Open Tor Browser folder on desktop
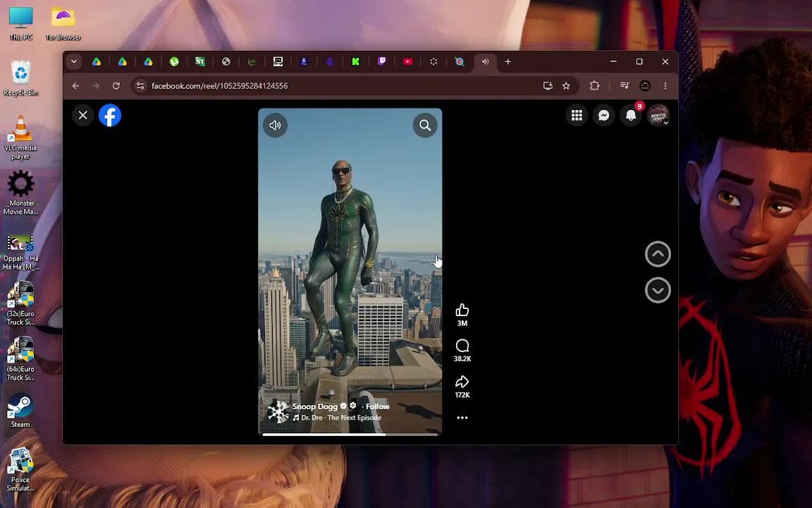Image resolution: width=812 pixels, height=508 pixels. tap(63, 24)
